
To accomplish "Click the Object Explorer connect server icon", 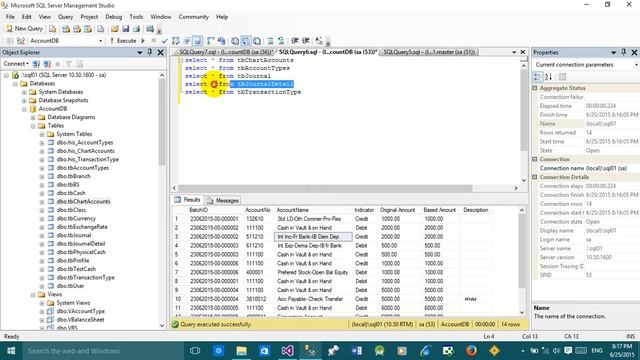I will [36, 64].
